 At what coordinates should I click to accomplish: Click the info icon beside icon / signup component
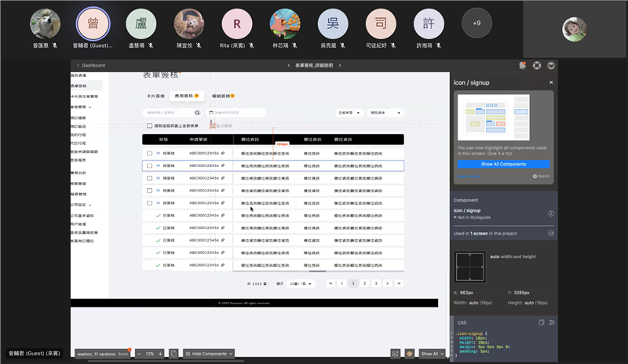pyautogui.click(x=550, y=213)
